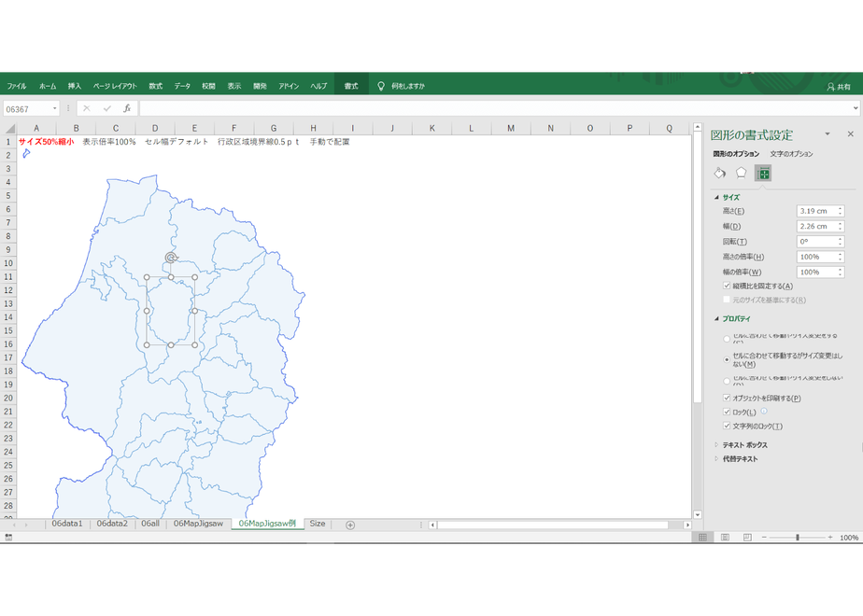Image resolution: width=863 pixels, height=616 pixels.
Task: Click the formula bar cancel X icon
Action: [x=87, y=109]
